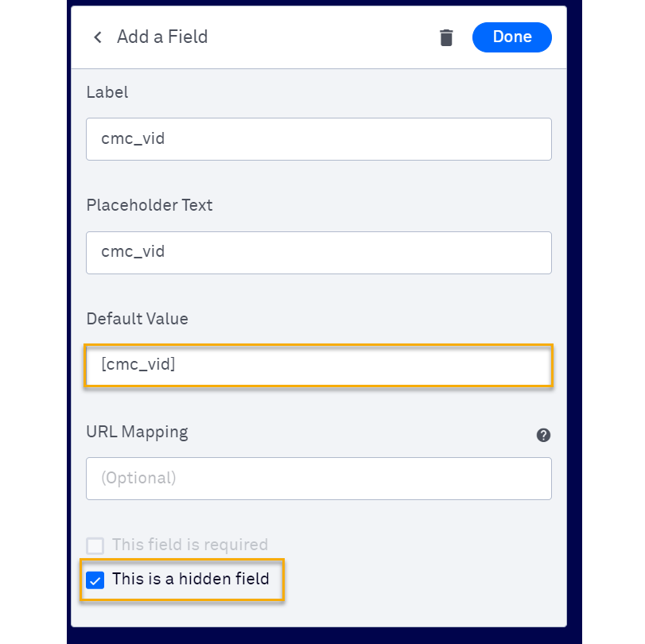Click the 'This field is required' label text
Viewport: 645px width, 644px height.
(x=190, y=545)
